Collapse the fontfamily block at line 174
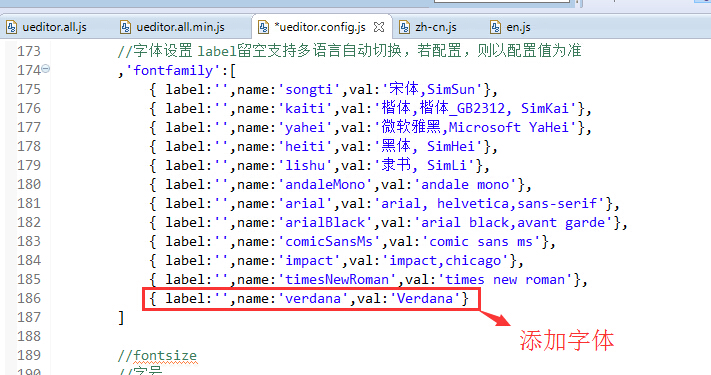This screenshot has height=375, width=711. click(x=46, y=69)
